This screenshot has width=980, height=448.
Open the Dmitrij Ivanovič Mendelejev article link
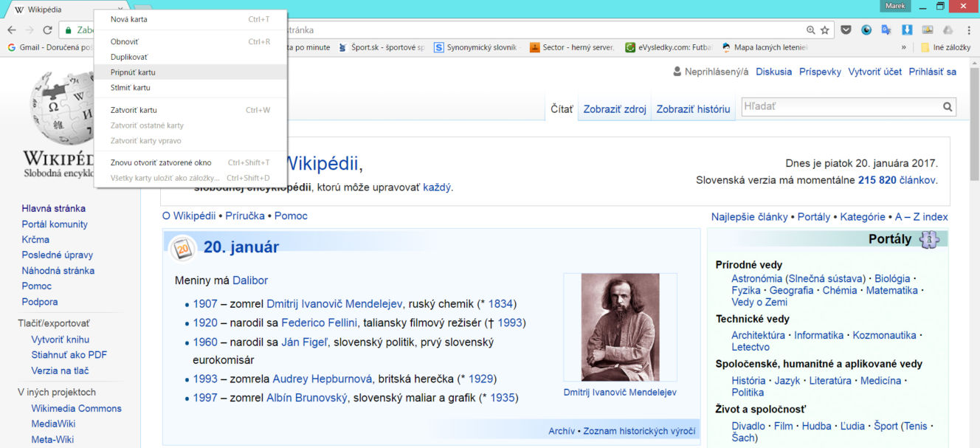(x=334, y=303)
